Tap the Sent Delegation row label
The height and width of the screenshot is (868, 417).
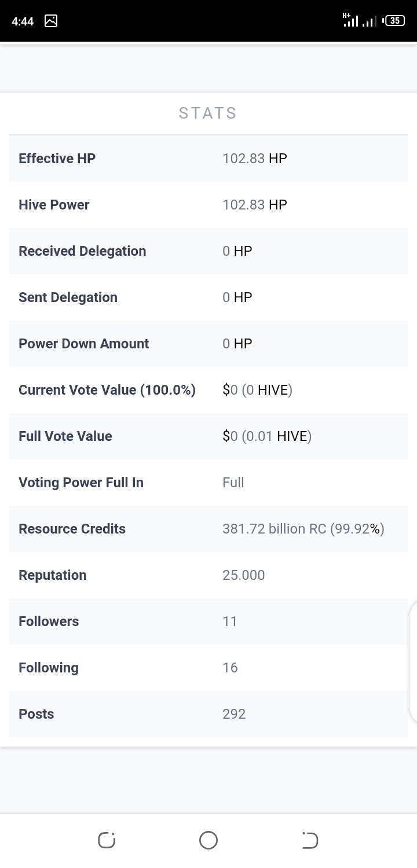point(68,297)
